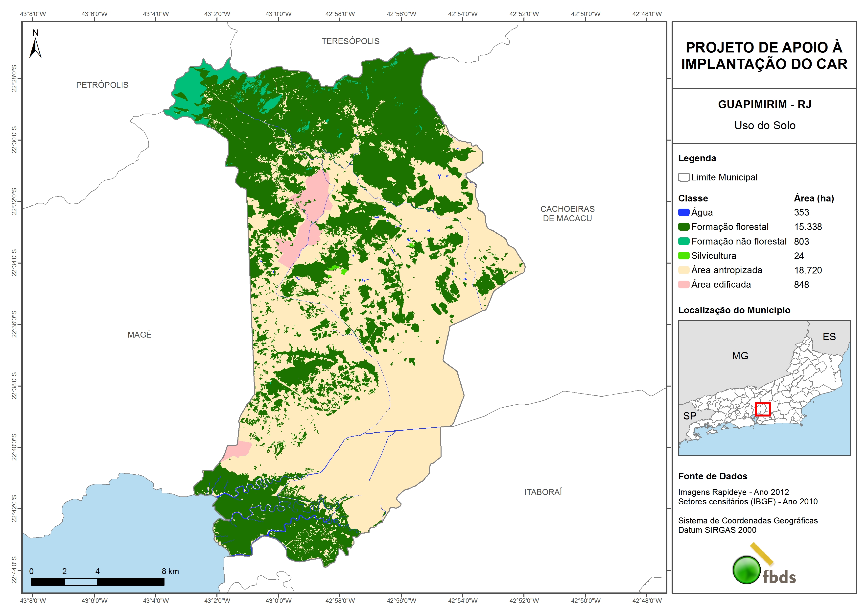Click the beige Área antropizada swatch
868x614 pixels.
coord(683,270)
